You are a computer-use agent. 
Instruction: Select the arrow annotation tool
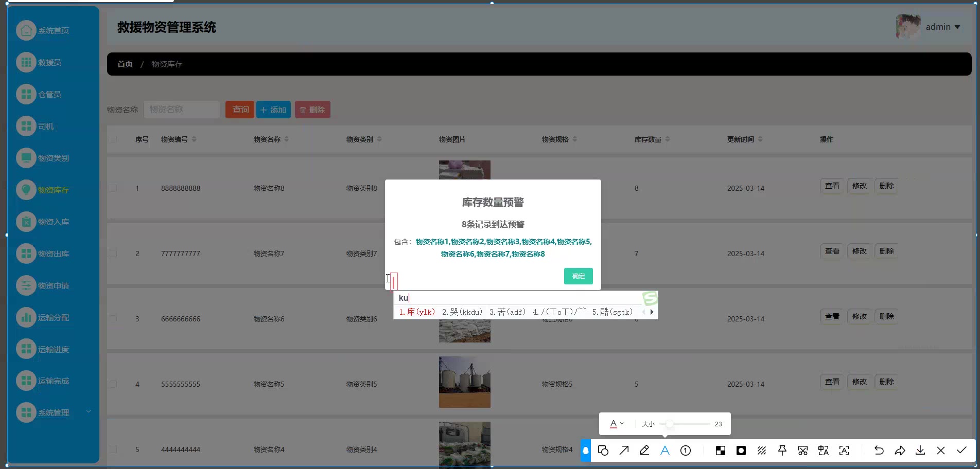coord(624,451)
